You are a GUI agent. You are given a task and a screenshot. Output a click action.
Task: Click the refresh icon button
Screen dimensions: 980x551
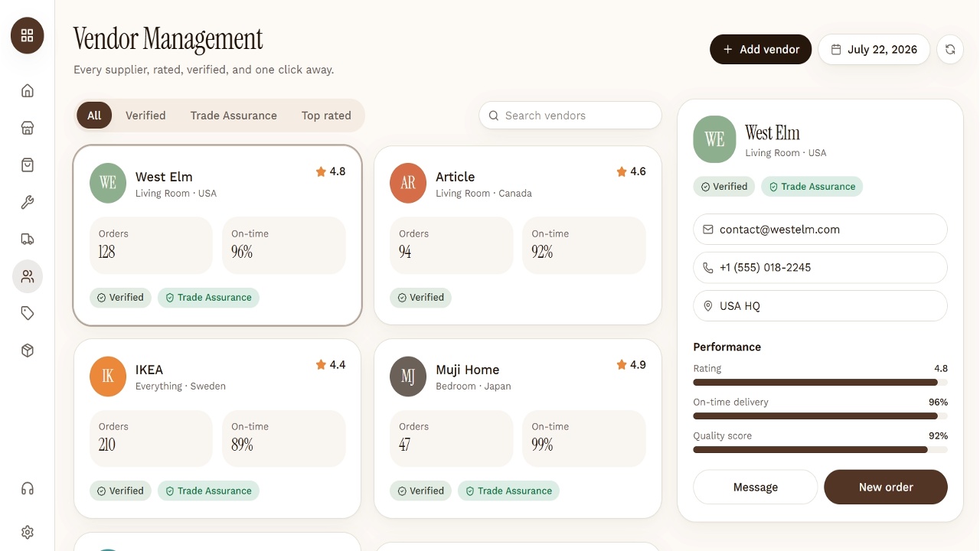(x=950, y=49)
